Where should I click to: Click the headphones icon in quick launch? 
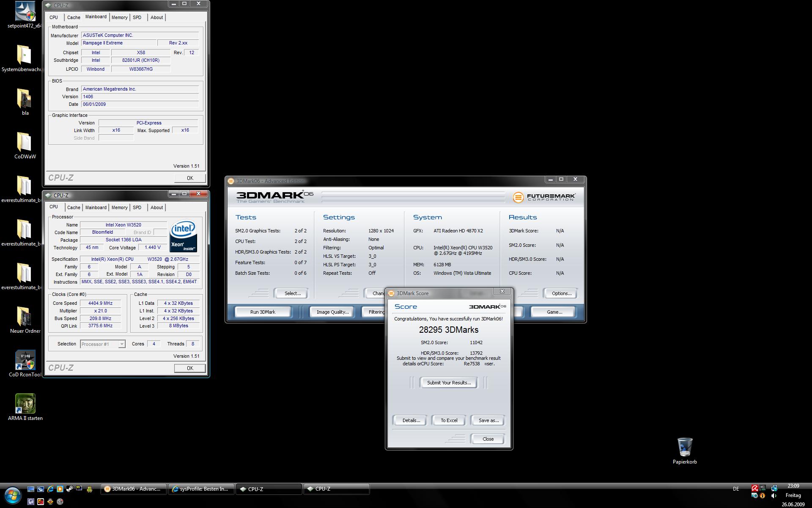(31, 501)
